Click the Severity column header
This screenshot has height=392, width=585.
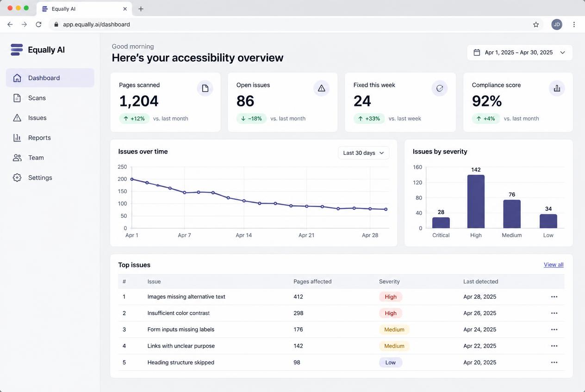pos(389,282)
